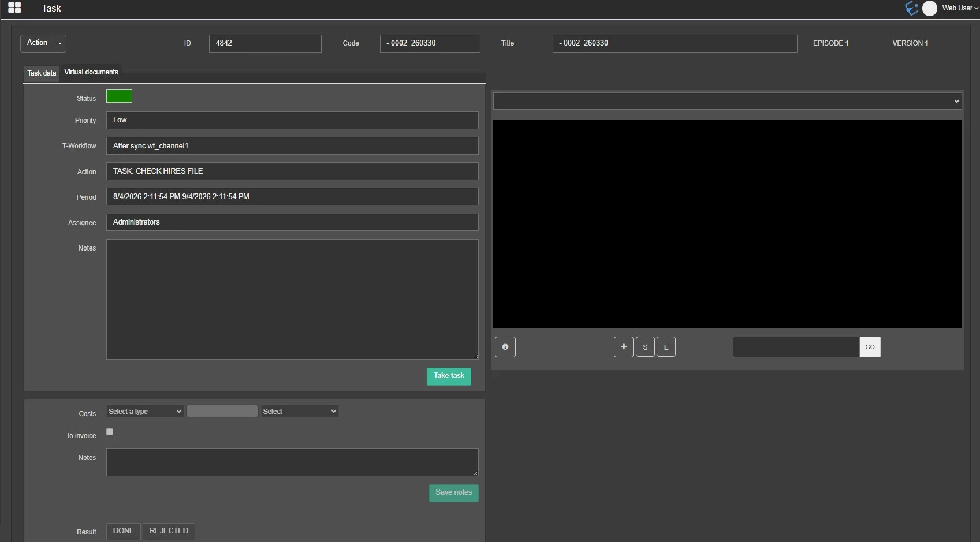Click the Action button at top left
980x542 pixels.
[x=38, y=43]
